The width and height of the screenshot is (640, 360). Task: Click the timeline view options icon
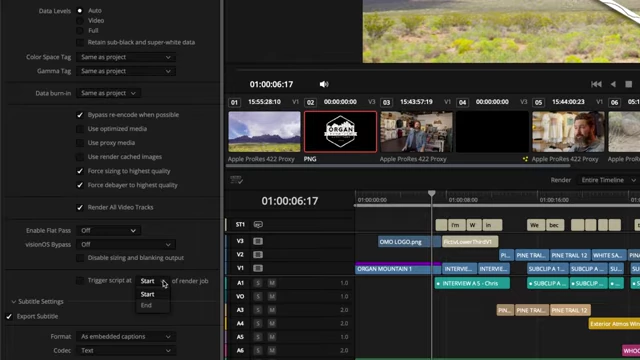236,180
